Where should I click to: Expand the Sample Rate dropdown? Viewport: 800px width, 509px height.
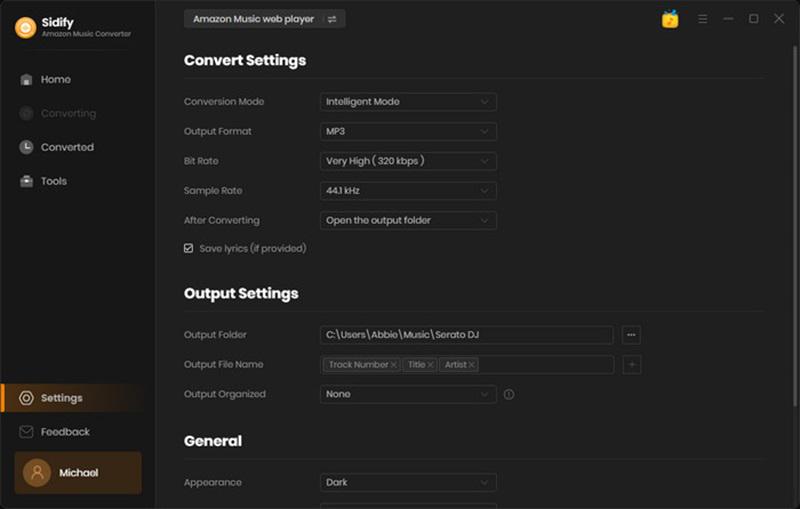408,190
